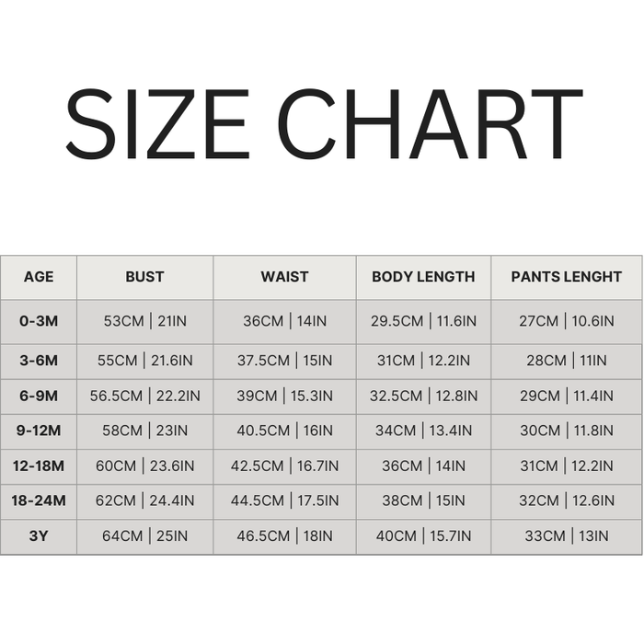Click the 3Y age row label

39,536
